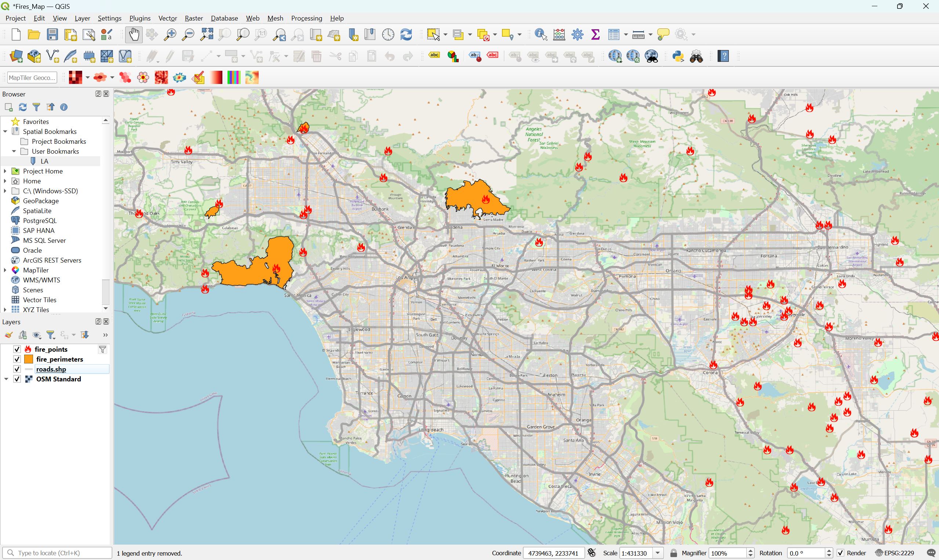Click the Type to locate search field
This screenshot has width=939, height=560.
57,553
